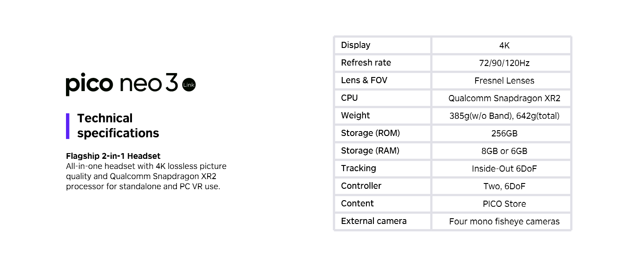Click the round Link badge icon
This screenshot has height=264, width=644.
point(189,85)
